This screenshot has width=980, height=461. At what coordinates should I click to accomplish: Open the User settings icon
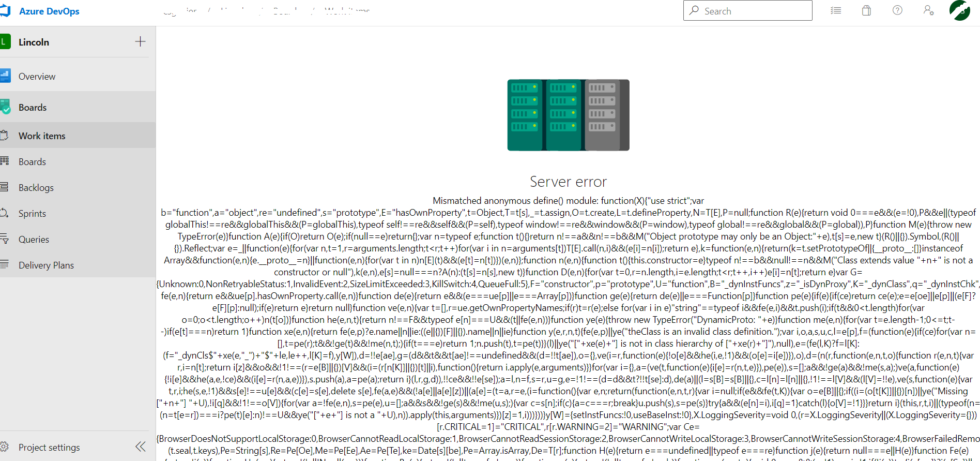click(929, 10)
